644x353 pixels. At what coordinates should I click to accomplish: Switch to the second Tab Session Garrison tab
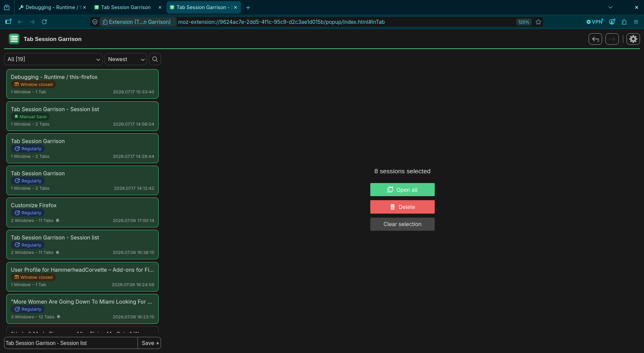126,7
